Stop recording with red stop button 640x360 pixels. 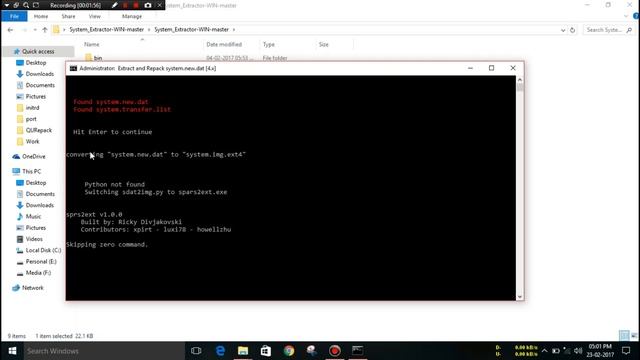coord(136,5)
